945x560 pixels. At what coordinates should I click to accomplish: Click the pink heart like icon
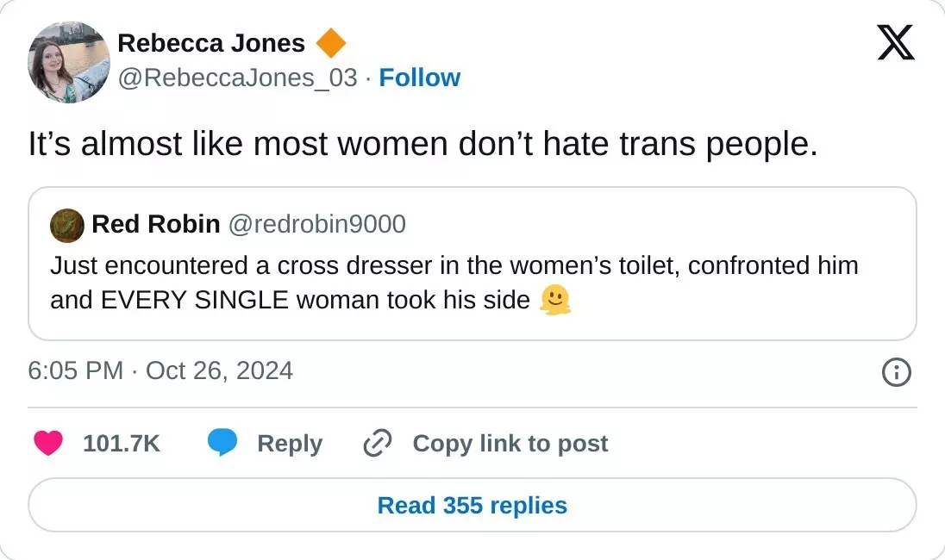[48, 443]
